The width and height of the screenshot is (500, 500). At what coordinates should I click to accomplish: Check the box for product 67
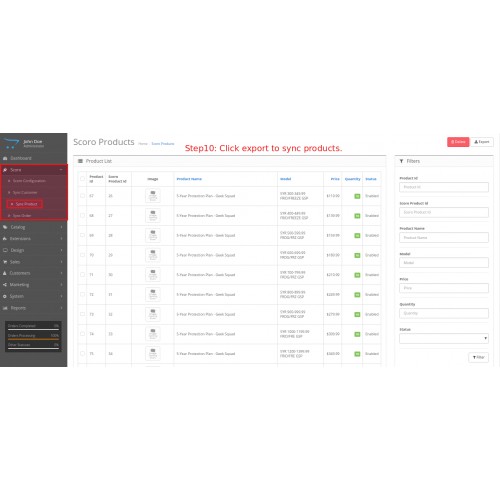[x=82, y=196]
